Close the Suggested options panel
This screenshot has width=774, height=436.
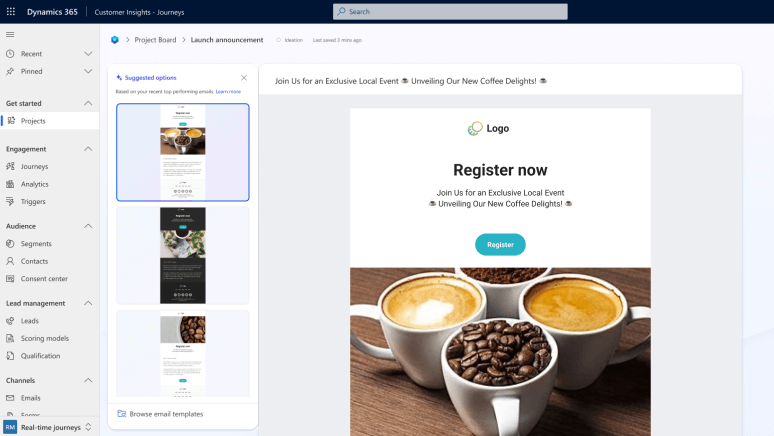point(244,78)
